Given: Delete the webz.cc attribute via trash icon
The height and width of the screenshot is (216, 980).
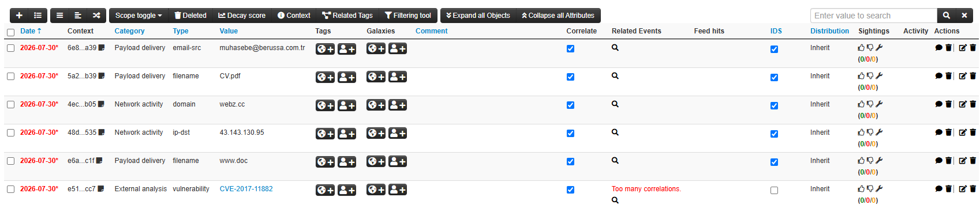Looking at the screenshot, I should point(973,104).
